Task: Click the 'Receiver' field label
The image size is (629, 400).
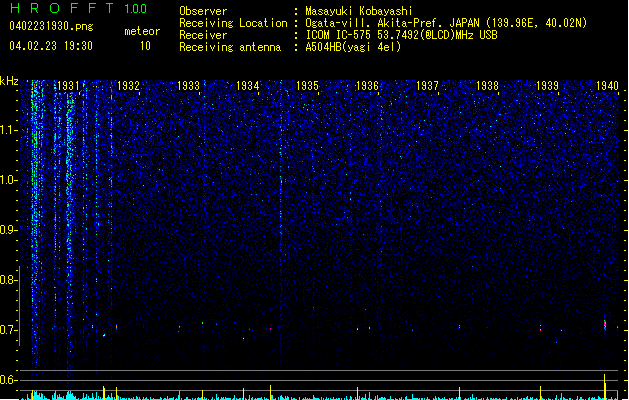Action: 203,35
